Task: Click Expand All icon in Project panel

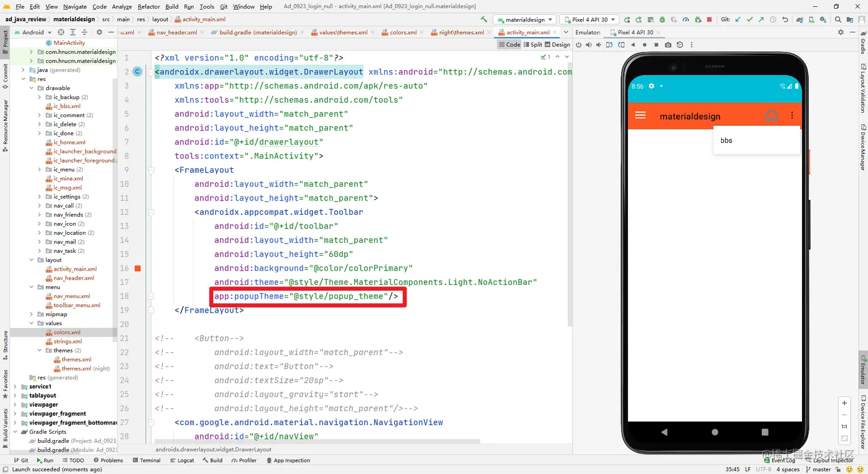Action: (x=72, y=32)
